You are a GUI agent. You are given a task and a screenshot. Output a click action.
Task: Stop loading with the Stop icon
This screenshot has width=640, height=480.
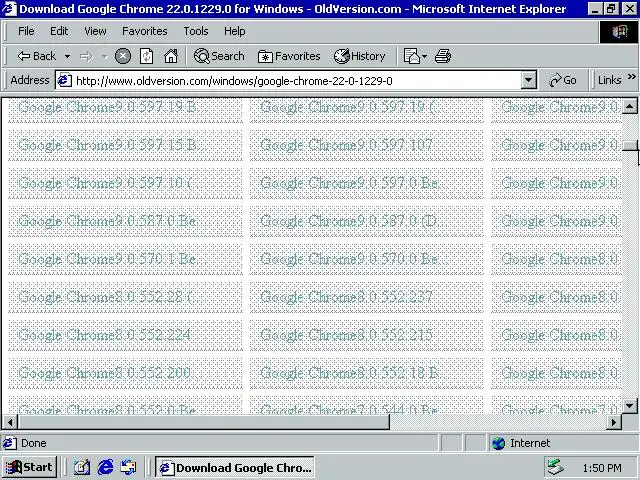click(x=122, y=56)
